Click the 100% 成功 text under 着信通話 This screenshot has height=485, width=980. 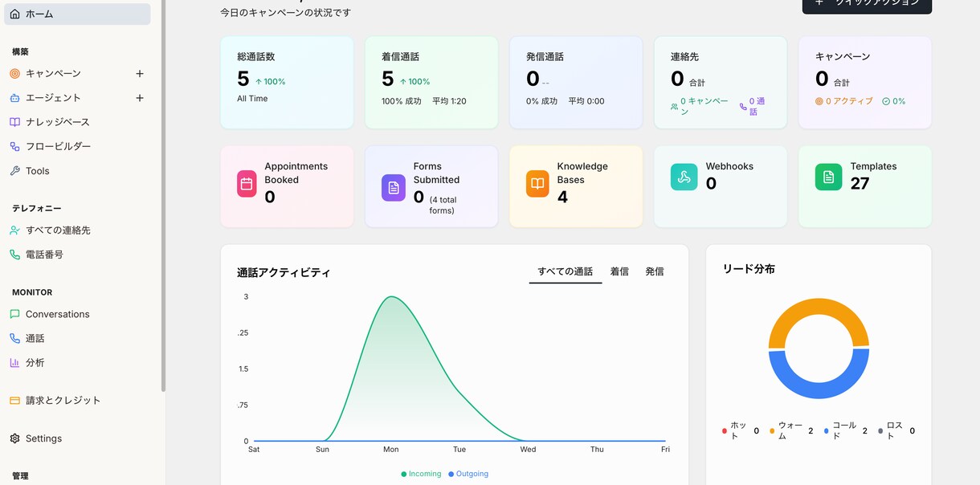(402, 101)
